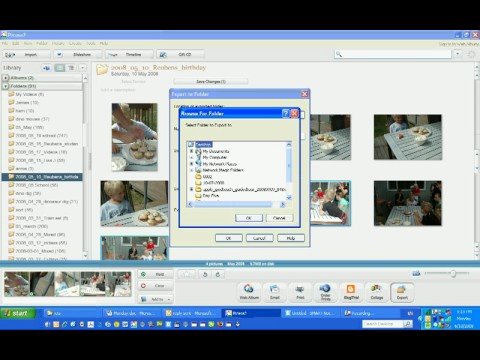Click the Web Album upload icon
This screenshot has width=480, height=360.
click(x=249, y=292)
